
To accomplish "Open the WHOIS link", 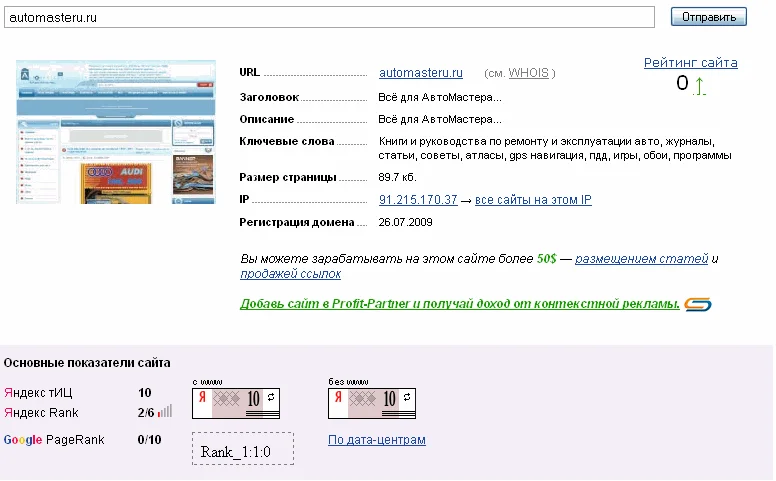I will (x=529, y=73).
